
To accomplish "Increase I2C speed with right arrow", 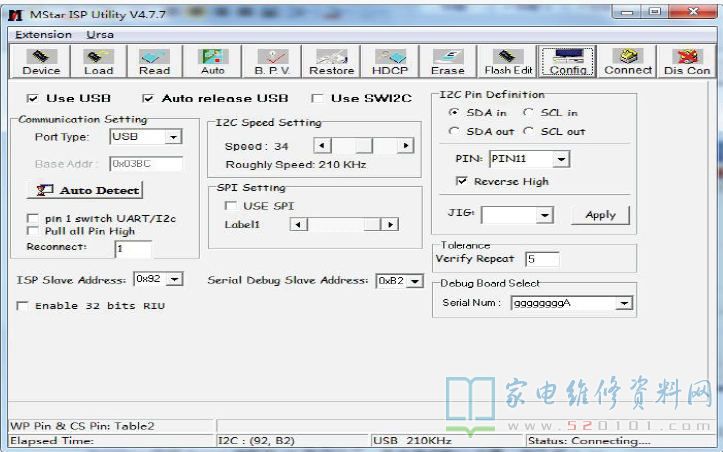I will click(x=405, y=146).
